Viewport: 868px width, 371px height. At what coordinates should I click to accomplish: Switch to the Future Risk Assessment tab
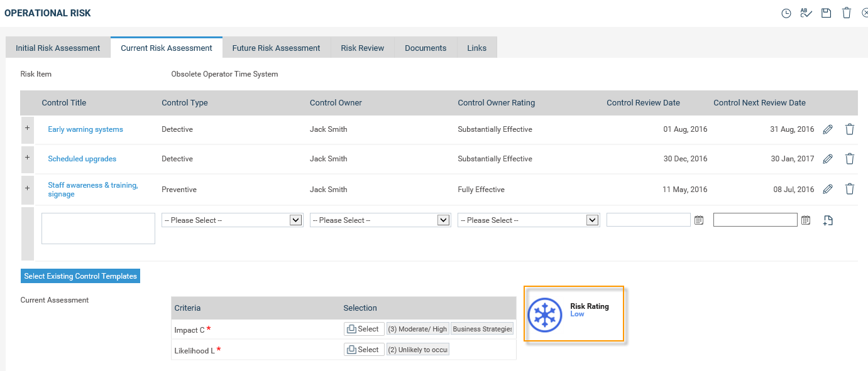point(276,48)
